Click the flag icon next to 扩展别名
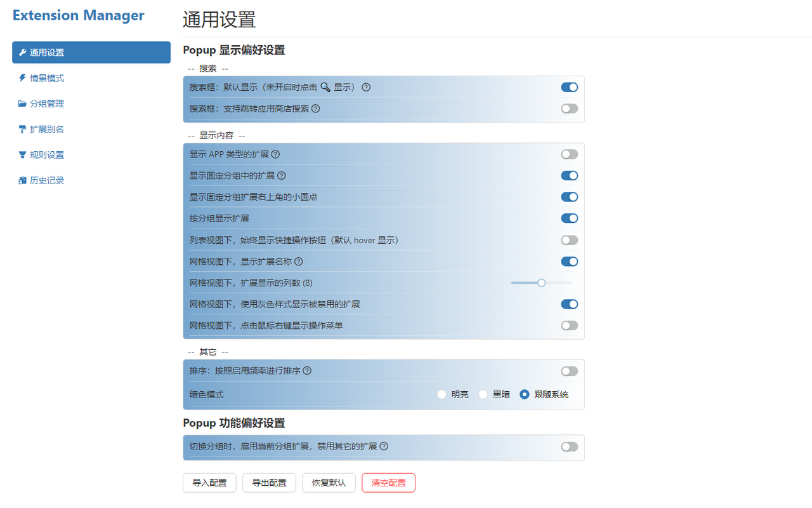The height and width of the screenshot is (508, 812). [x=21, y=129]
